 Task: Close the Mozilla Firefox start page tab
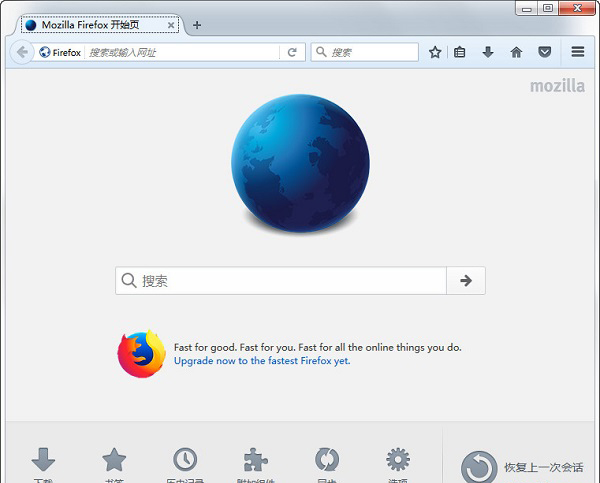[171, 25]
